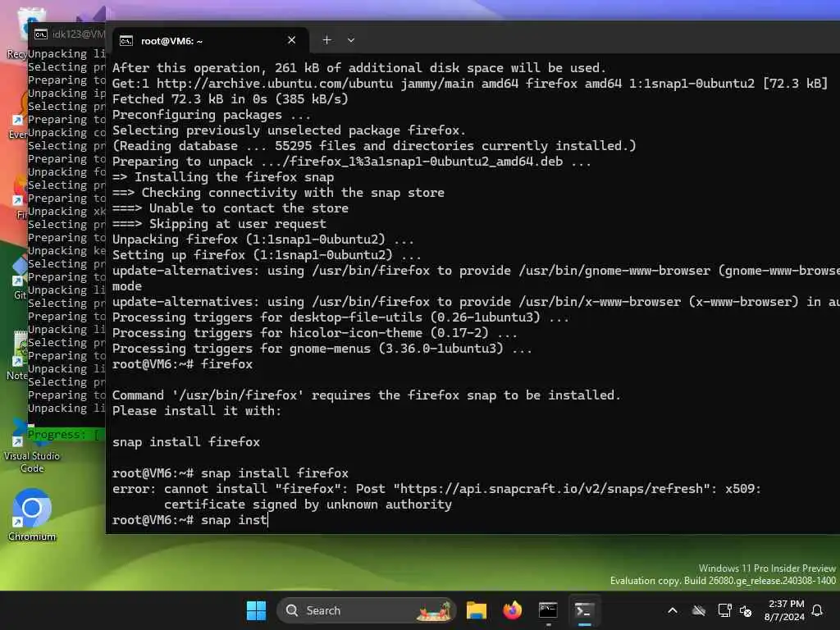The height and width of the screenshot is (630, 840).
Task: Open the Chromium desktop shortcut
Action: pyautogui.click(x=32, y=514)
